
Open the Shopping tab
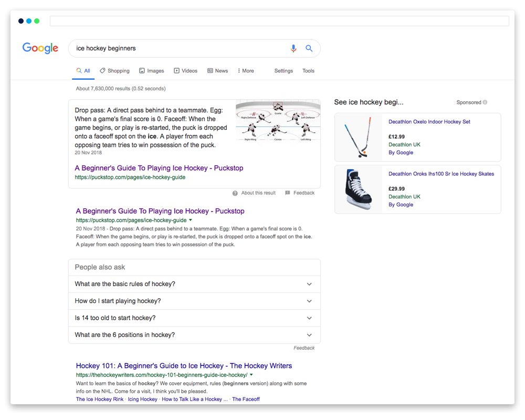114,71
